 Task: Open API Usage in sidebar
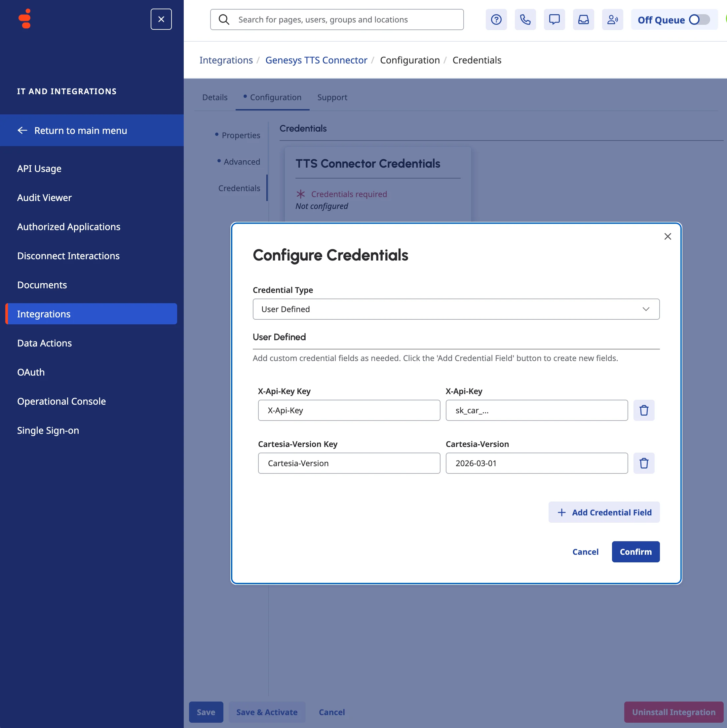[39, 168]
